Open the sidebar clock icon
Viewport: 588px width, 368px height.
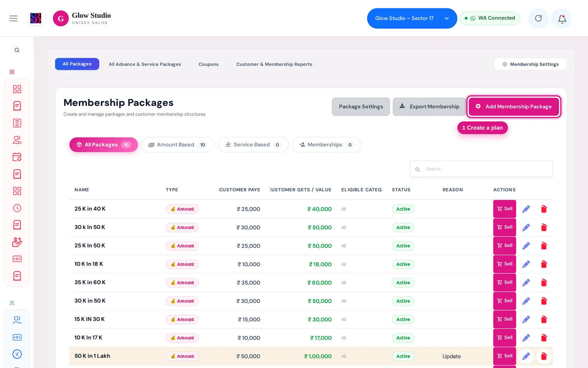pos(17,208)
